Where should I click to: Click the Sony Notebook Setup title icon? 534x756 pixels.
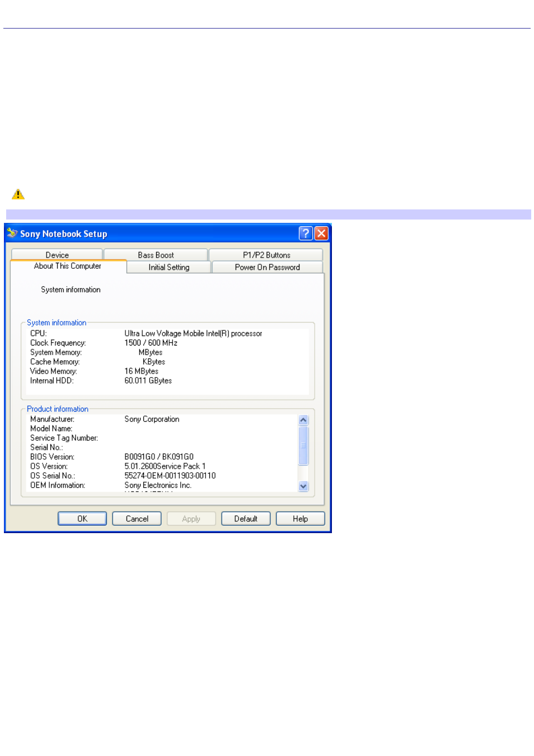[12, 233]
